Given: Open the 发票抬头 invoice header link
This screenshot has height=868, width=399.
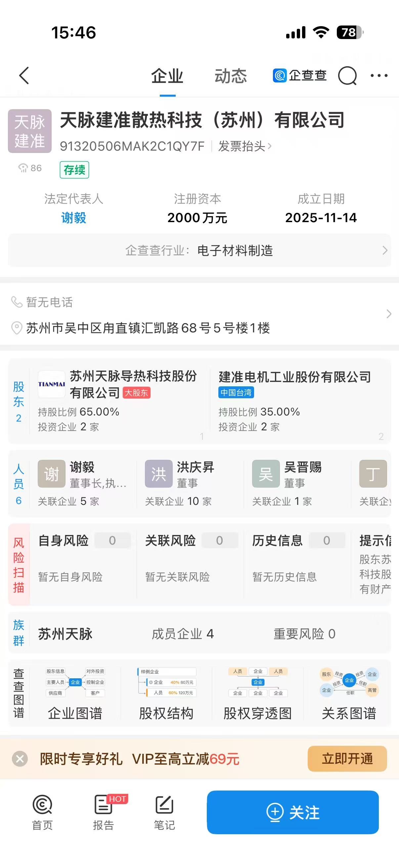Looking at the screenshot, I should [x=245, y=146].
